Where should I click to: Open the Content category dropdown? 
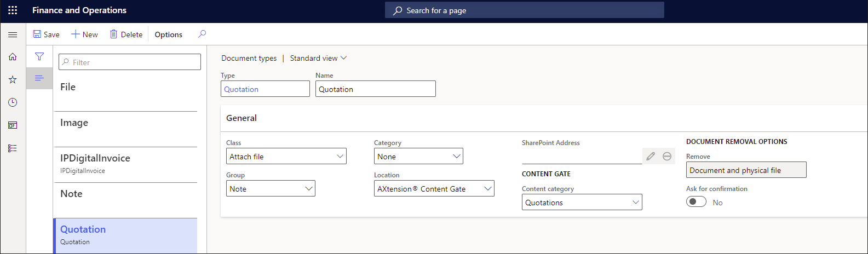point(582,203)
